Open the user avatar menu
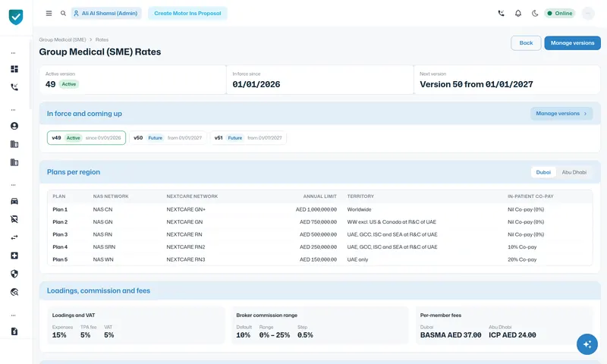This screenshot has width=607, height=364. coord(588,13)
